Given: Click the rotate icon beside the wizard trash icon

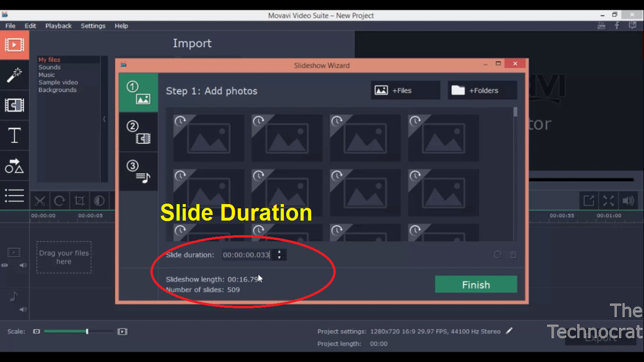Looking at the screenshot, I should coord(497,255).
